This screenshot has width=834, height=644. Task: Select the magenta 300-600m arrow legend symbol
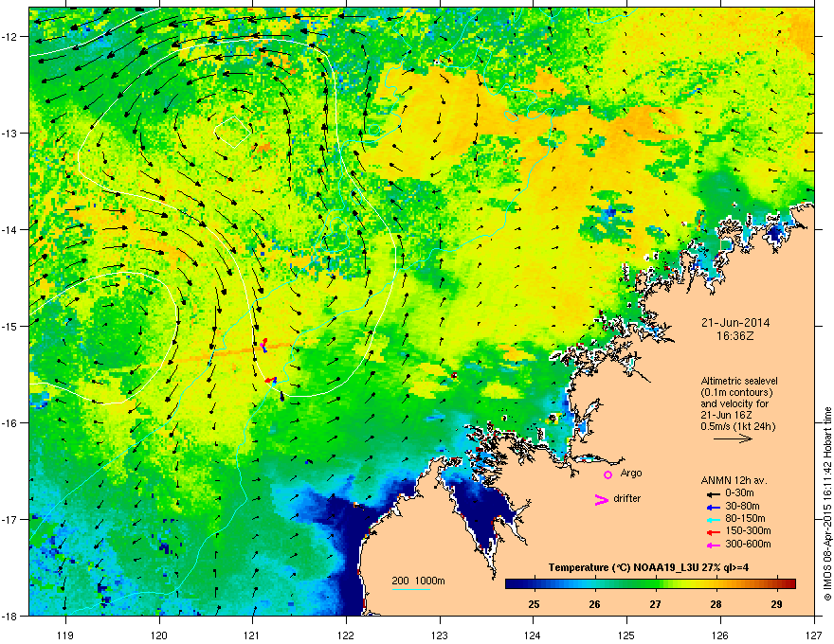tap(714, 545)
